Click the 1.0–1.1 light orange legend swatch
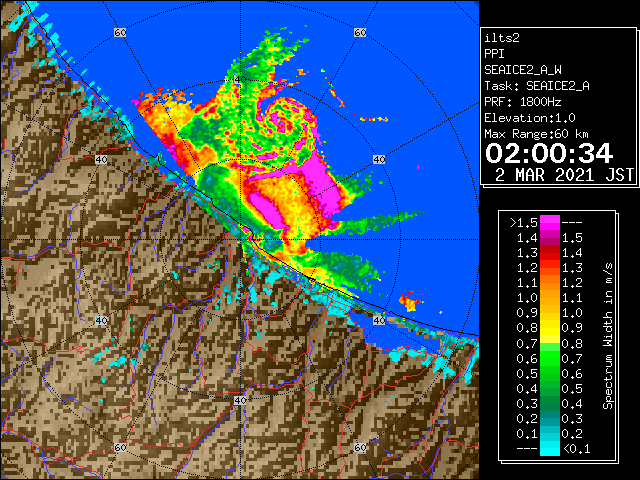The height and width of the screenshot is (480, 640). [549, 298]
